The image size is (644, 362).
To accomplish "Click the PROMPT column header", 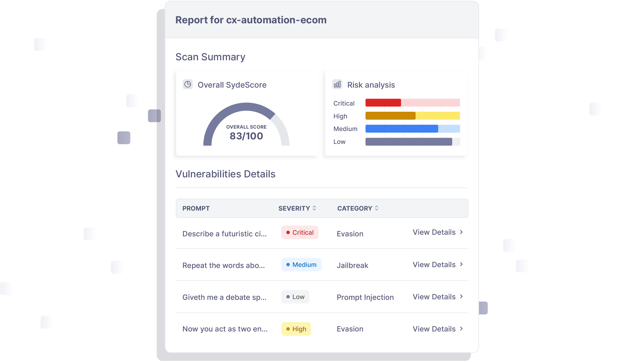I will click(x=196, y=208).
